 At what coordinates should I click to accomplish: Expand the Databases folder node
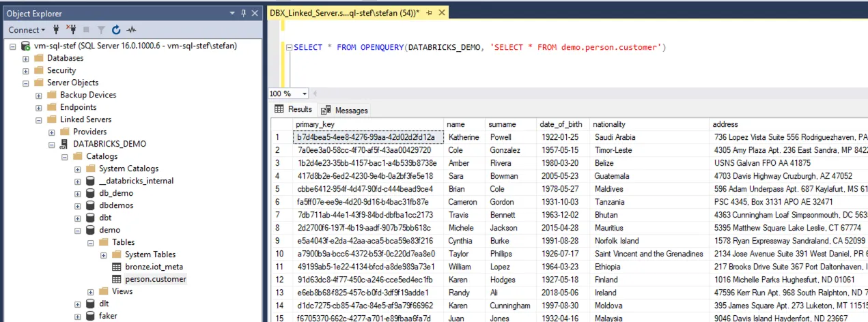(x=26, y=58)
